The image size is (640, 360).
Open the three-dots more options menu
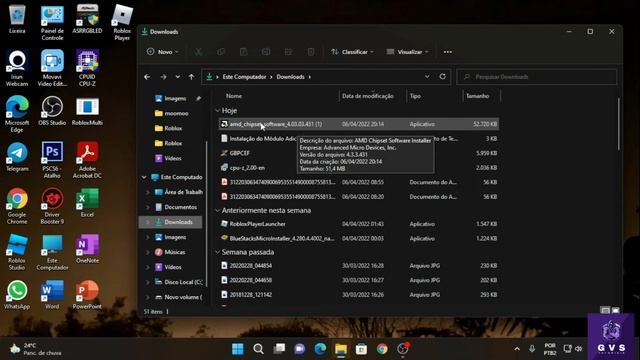point(448,52)
